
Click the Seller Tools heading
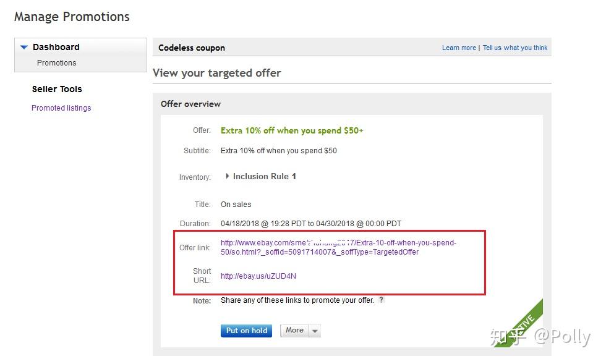pos(57,89)
